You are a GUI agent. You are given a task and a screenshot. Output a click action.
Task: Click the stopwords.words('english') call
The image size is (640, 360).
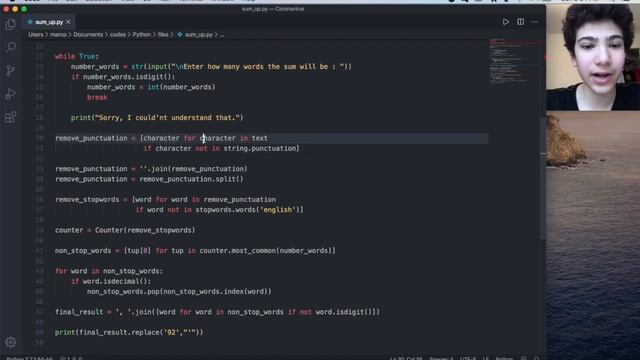247,209
